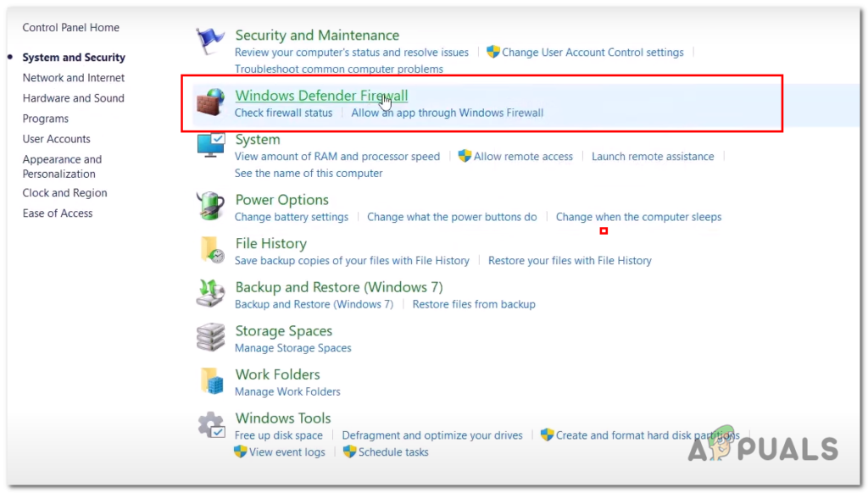The height and width of the screenshot is (493, 868).
Task: Select the Power Options battery icon
Action: [x=210, y=206]
